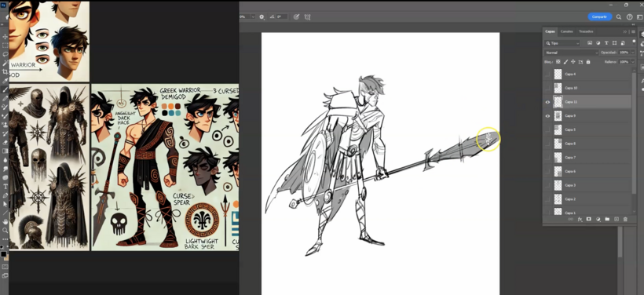Open the fx layer styles menu
The image size is (644, 295).
[580, 220]
